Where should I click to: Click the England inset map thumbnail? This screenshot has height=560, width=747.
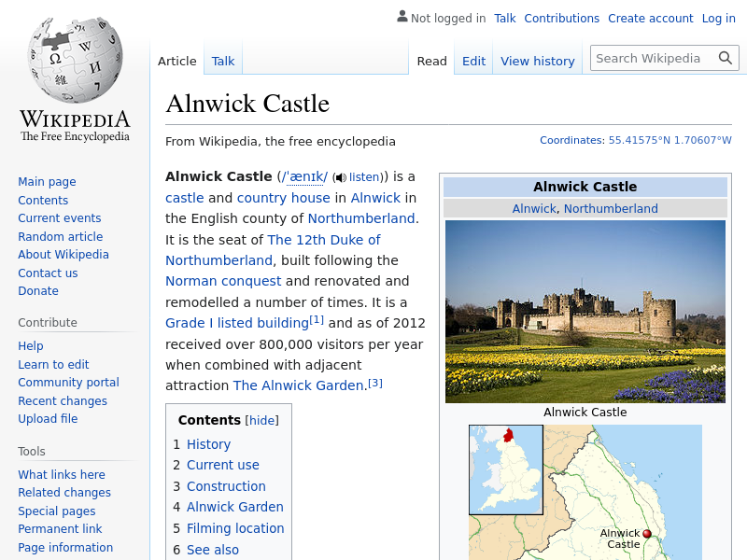(505, 469)
